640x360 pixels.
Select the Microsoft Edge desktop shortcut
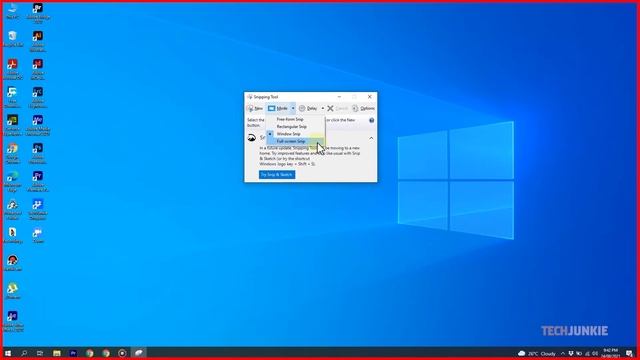point(13,182)
